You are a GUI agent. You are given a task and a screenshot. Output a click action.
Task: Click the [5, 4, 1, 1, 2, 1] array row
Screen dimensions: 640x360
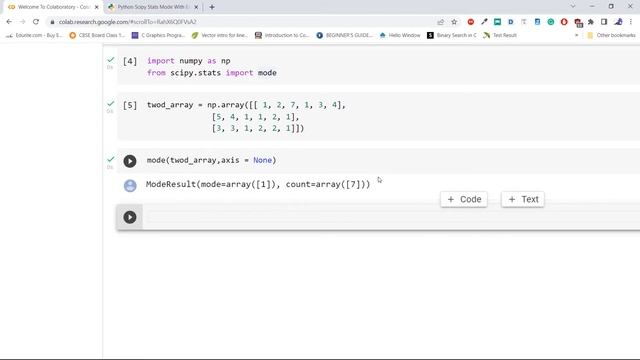tap(256, 117)
